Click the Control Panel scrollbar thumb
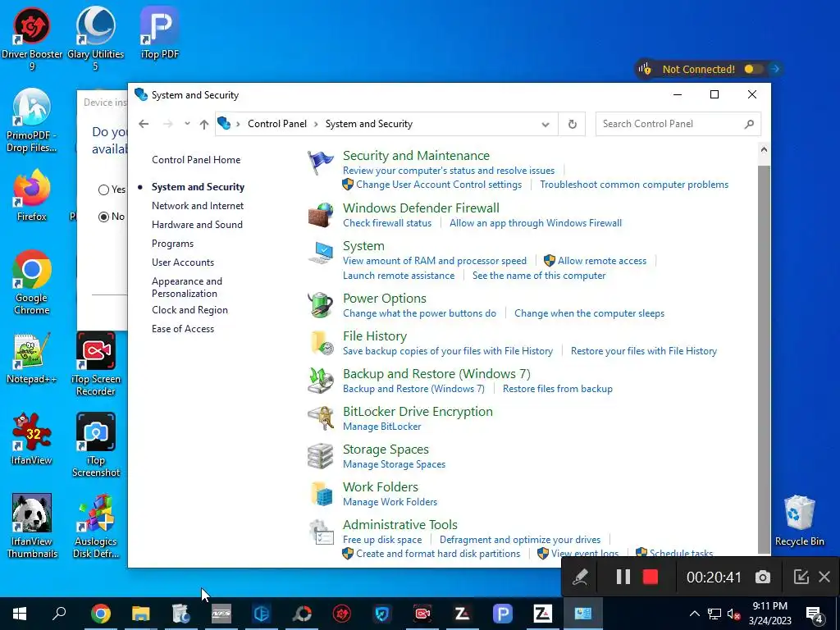The image size is (840, 630). pos(764,359)
